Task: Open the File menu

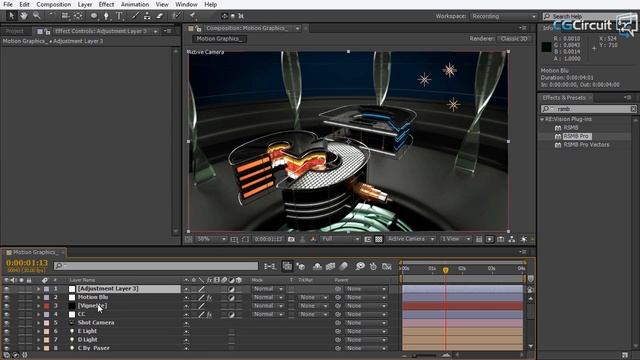Action: (8, 4)
